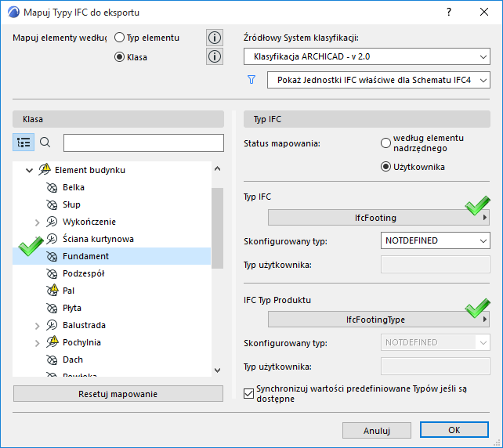Select the Fundament tree row
Viewport: 503px width, 448px height.
pyautogui.click(x=111, y=256)
